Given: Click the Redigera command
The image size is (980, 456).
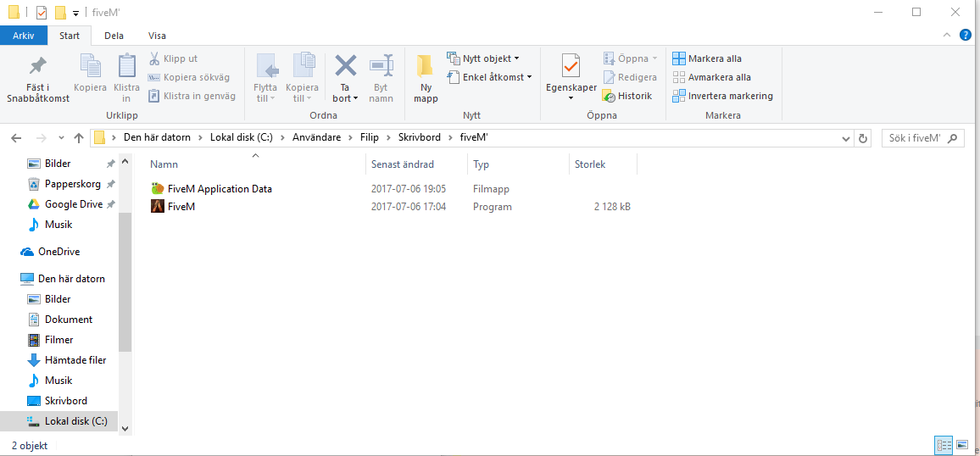Looking at the screenshot, I should coord(629,77).
